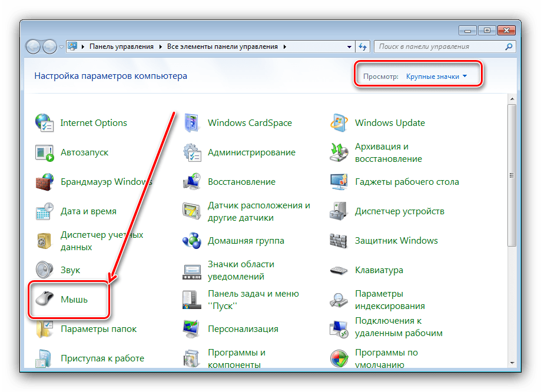Image resolution: width=541 pixels, height=392 pixels.
Task: Open the Программы по умолчанию link
Action: pos(386,358)
